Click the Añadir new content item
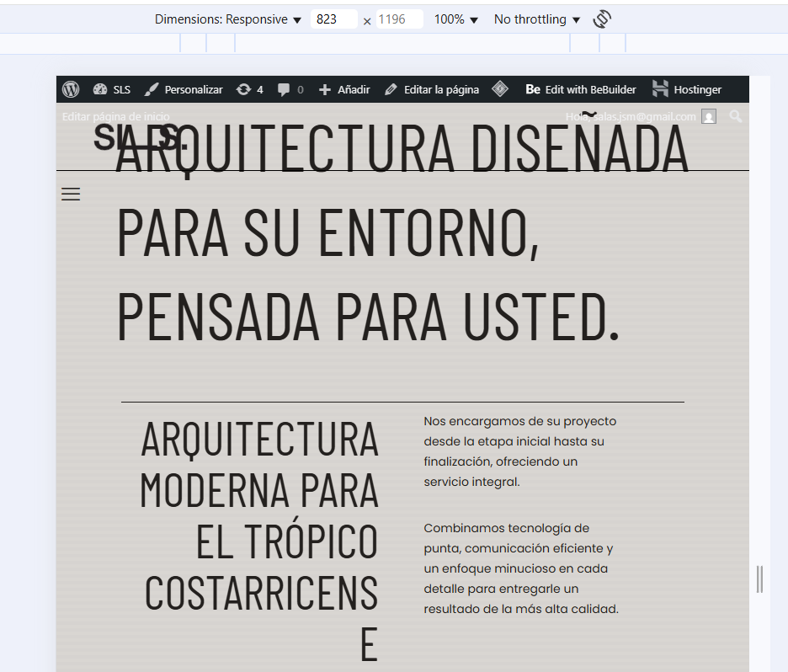788x672 pixels. pyautogui.click(x=344, y=89)
